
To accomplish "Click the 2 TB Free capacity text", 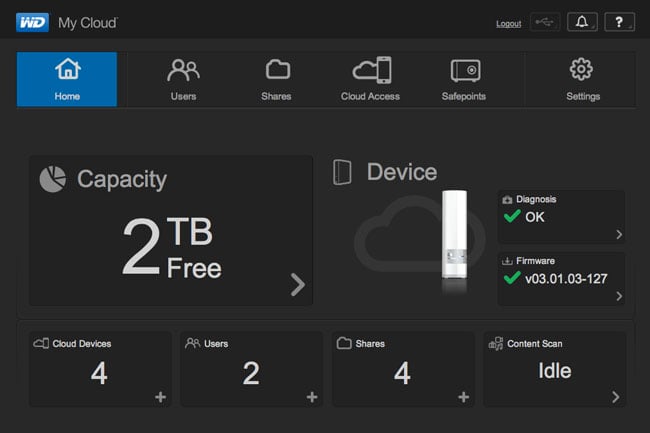I will [x=172, y=248].
